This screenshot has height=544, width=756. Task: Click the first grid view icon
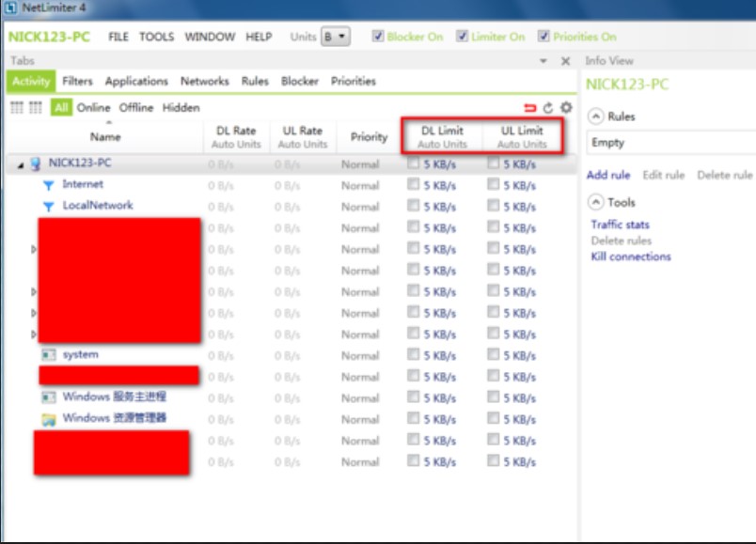[x=16, y=108]
